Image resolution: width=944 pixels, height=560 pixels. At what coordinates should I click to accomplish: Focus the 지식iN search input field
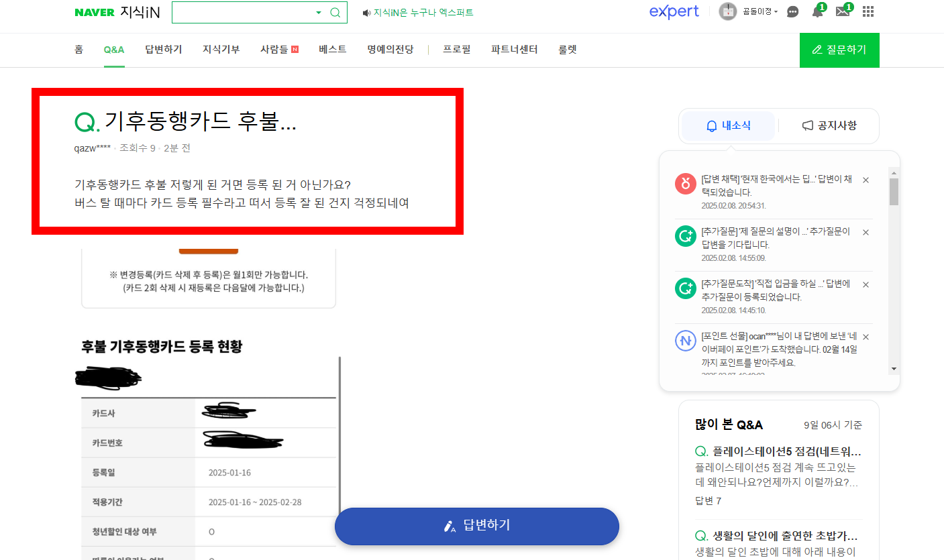pos(243,12)
